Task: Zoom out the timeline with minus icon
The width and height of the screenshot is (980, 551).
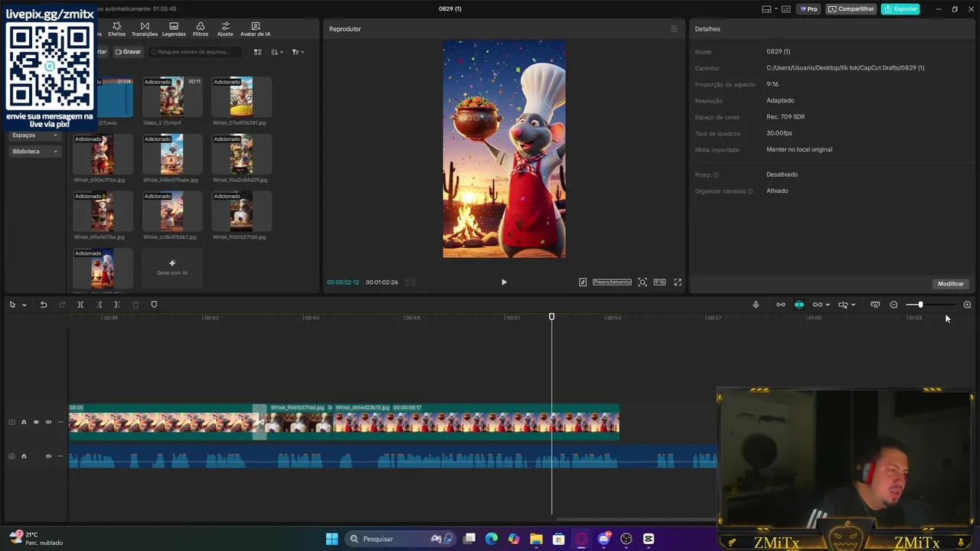Action: (893, 305)
